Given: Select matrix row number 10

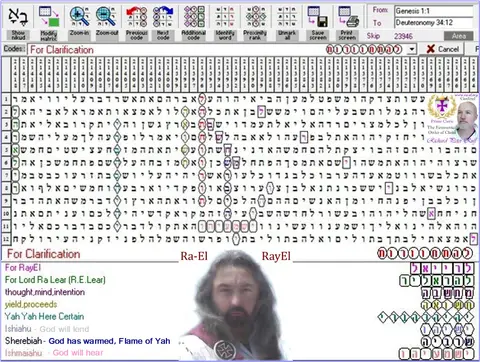Looking at the screenshot, I should pyautogui.click(x=6, y=213).
